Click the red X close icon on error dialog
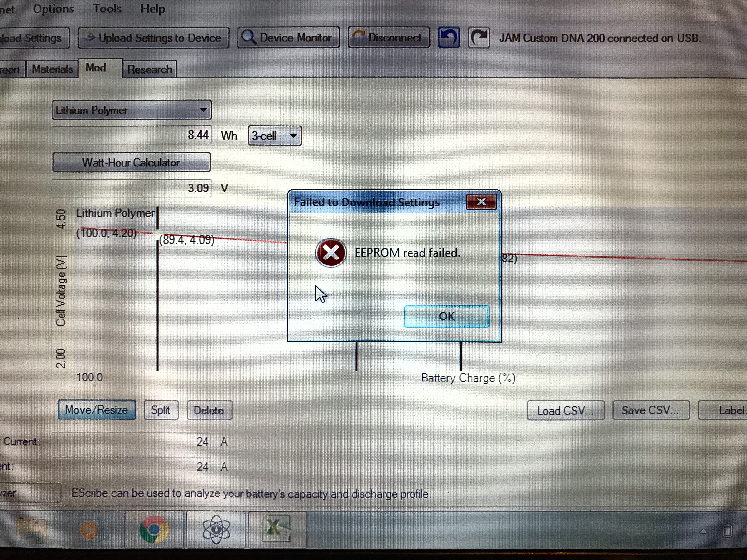 point(481,202)
